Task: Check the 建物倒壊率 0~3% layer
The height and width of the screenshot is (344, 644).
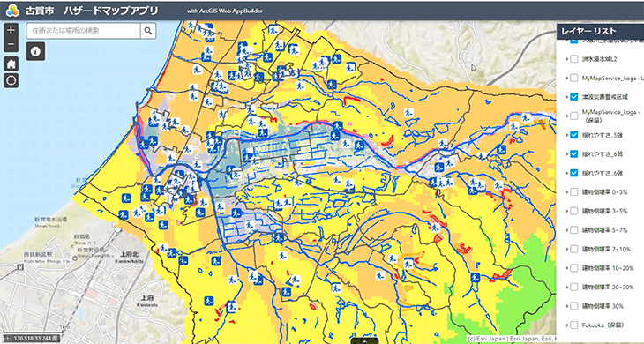Action: tap(574, 191)
